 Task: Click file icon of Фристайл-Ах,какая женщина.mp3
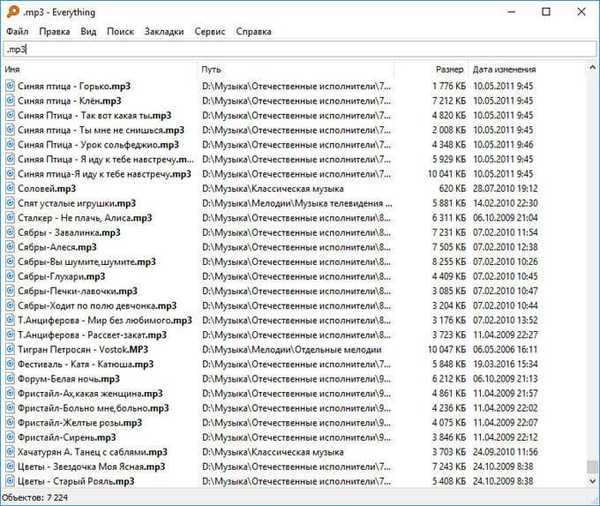pos(10,393)
